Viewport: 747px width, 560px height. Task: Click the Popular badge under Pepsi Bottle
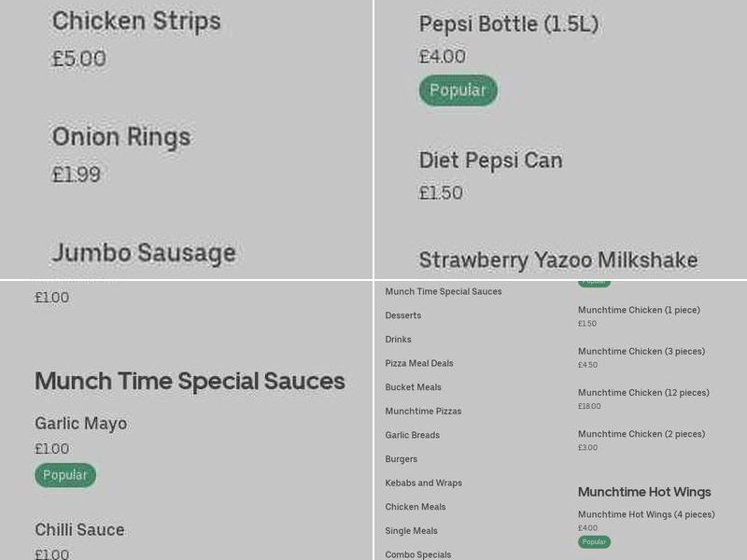click(458, 91)
